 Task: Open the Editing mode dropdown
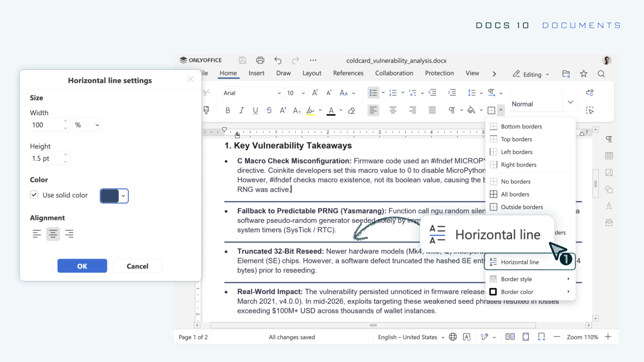[x=531, y=74]
